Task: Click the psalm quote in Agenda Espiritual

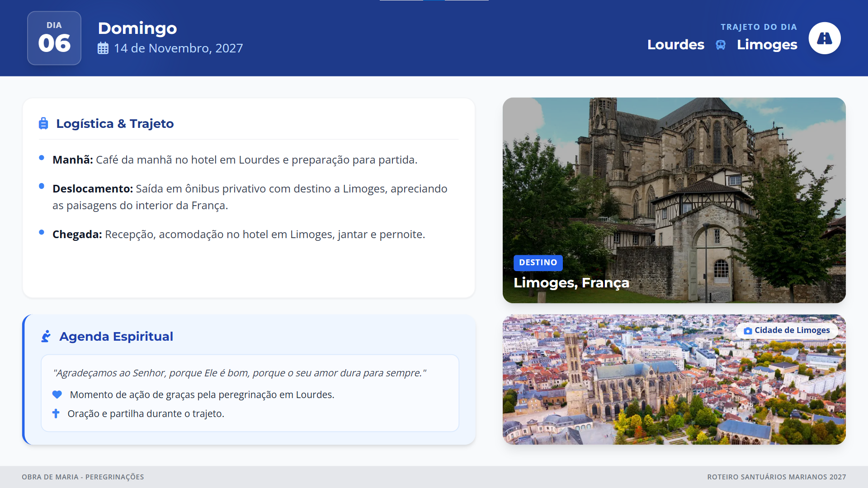Action: point(240,373)
